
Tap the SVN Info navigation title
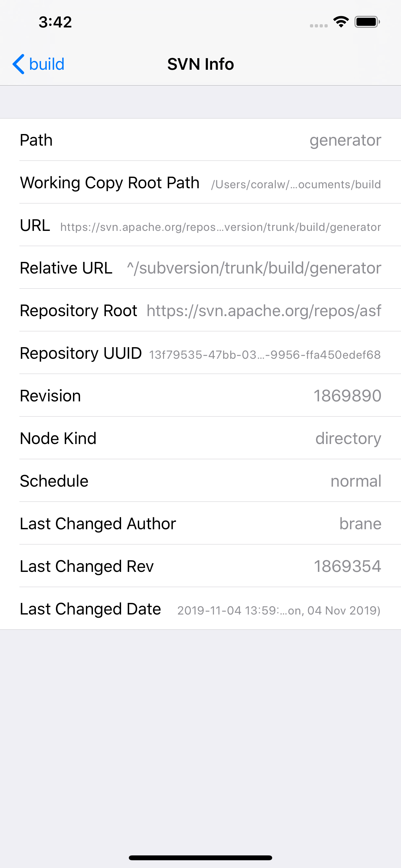tap(200, 64)
